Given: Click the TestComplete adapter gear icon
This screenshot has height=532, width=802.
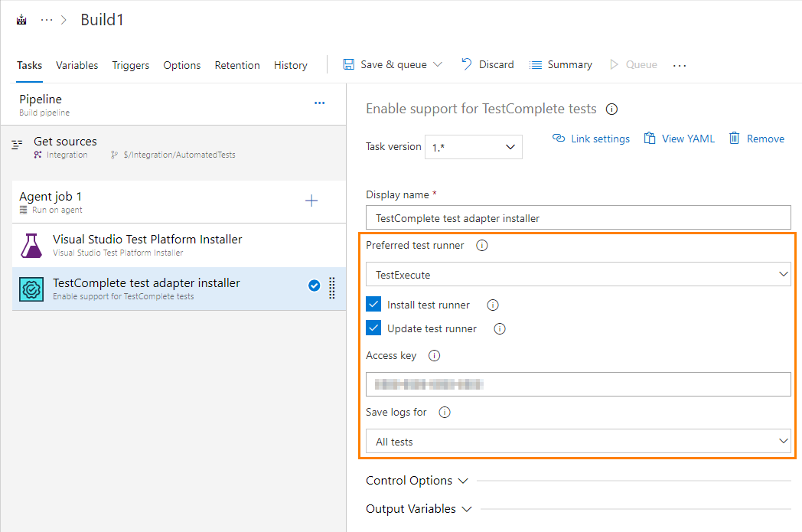Looking at the screenshot, I should coord(31,289).
